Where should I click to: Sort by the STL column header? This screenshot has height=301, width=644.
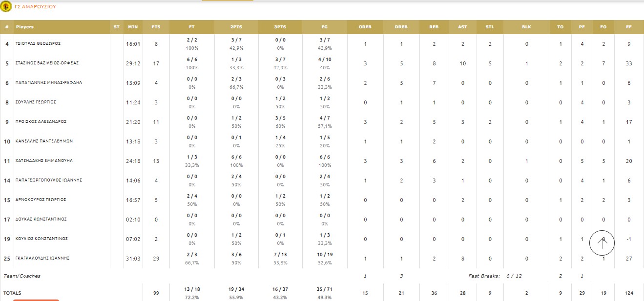[490, 27]
